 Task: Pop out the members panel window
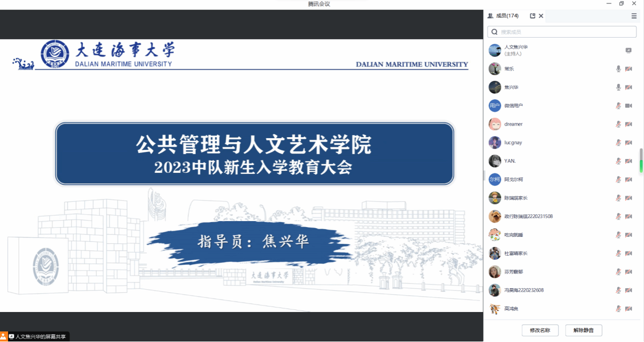[533, 16]
